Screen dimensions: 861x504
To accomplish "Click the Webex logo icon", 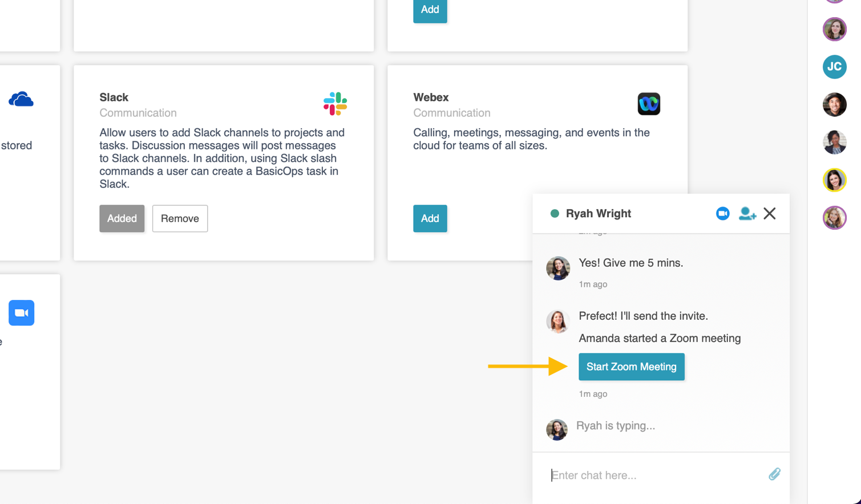I will click(649, 104).
